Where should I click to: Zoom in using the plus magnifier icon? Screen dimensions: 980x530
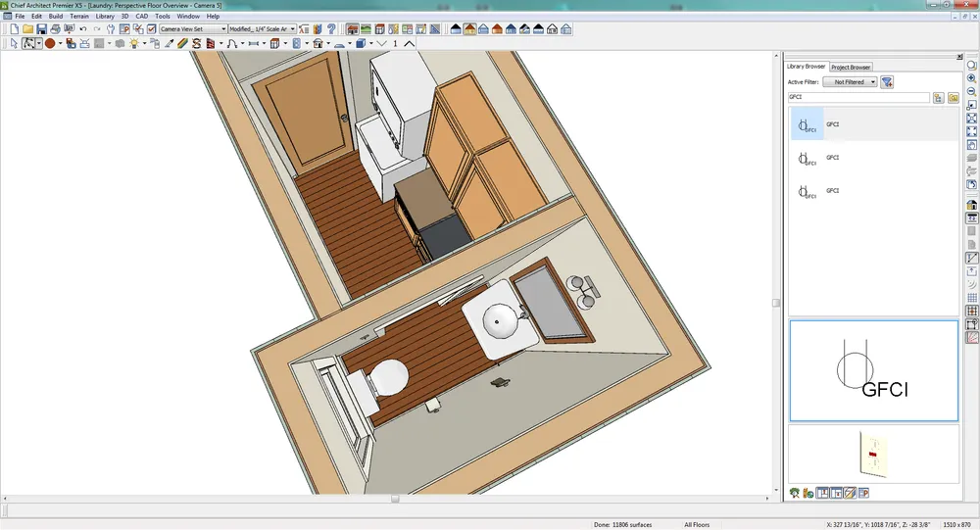(x=972, y=78)
